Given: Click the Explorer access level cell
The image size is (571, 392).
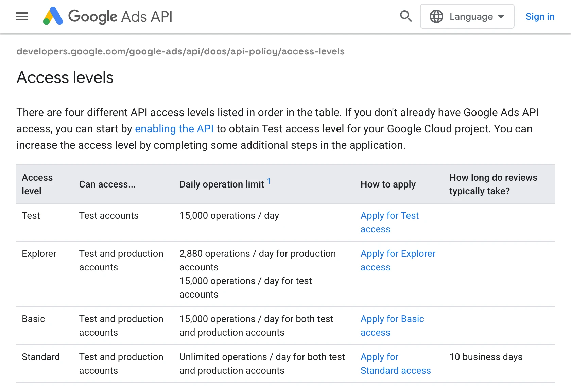Looking at the screenshot, I should click(x=39, y=253).
